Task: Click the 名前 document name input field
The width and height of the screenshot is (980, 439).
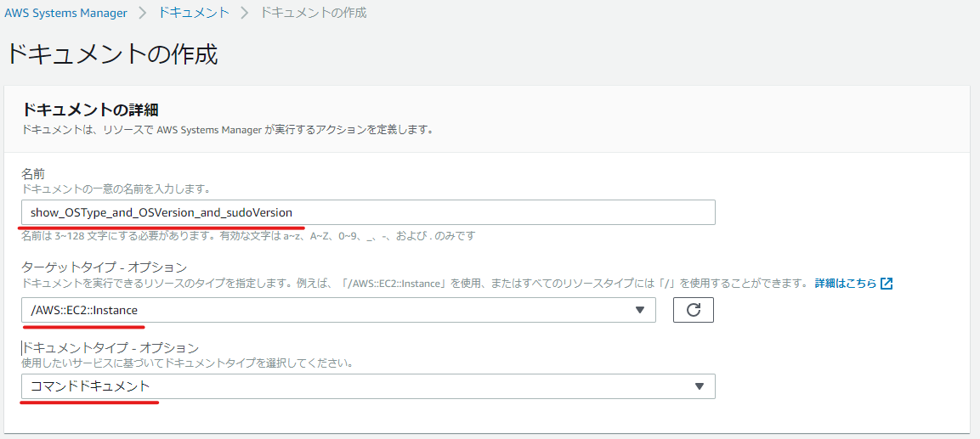Action: pos(368,212)
